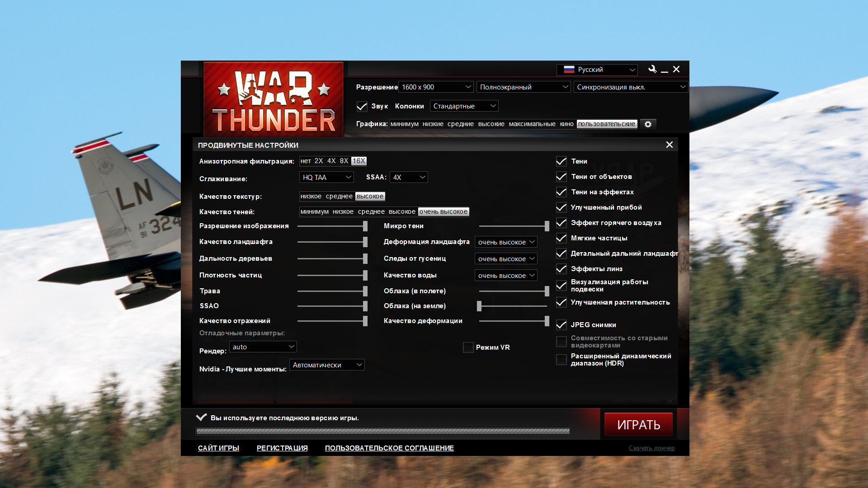The height and width of the screenshot is (488, 868).
Task: Select пользовательские graphics preset
Action: 607,124
